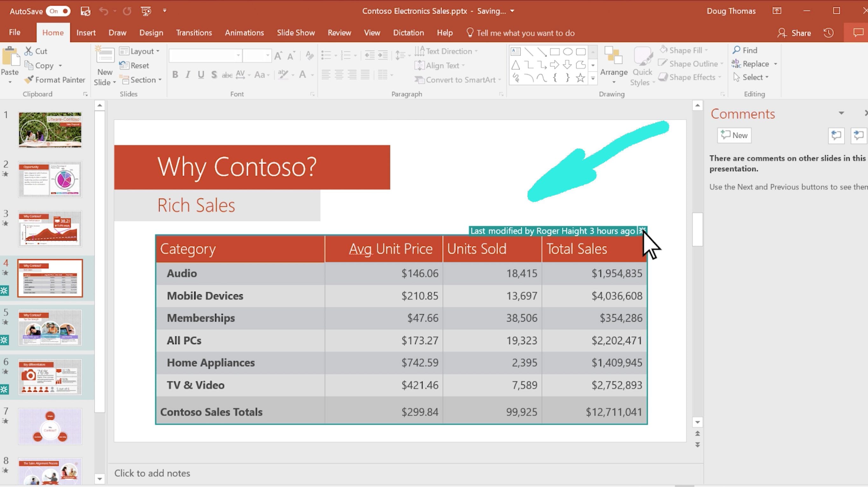Click Next comment icon in Comments pane

click(858, 136)
